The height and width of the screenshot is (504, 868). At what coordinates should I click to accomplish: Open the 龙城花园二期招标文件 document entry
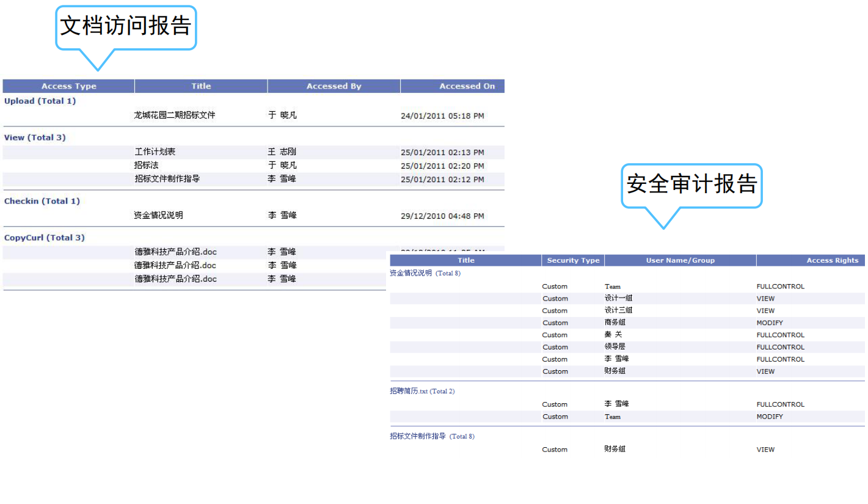[x=175, y=115]
